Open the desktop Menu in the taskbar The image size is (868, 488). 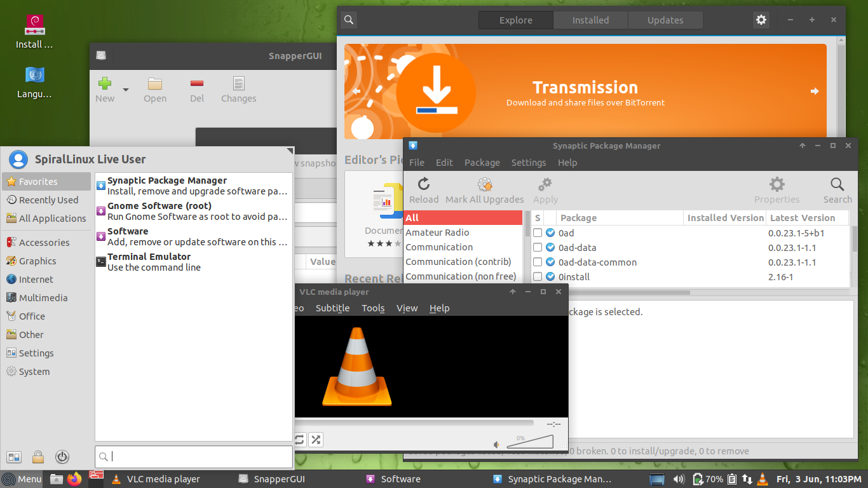point(21,478)
